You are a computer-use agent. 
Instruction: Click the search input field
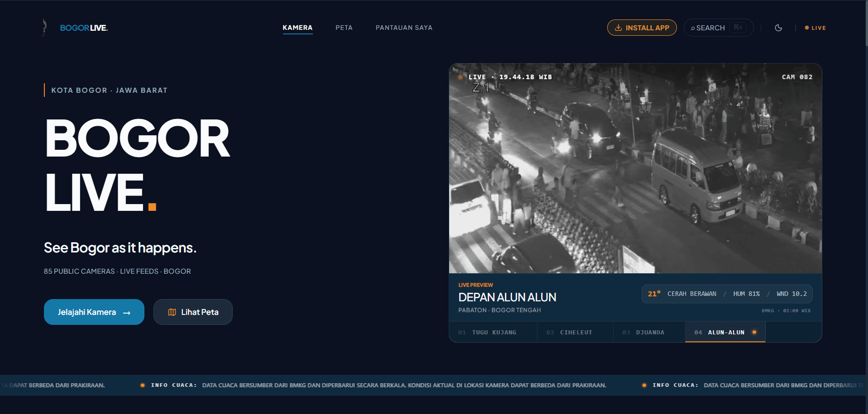pos(719,28)
